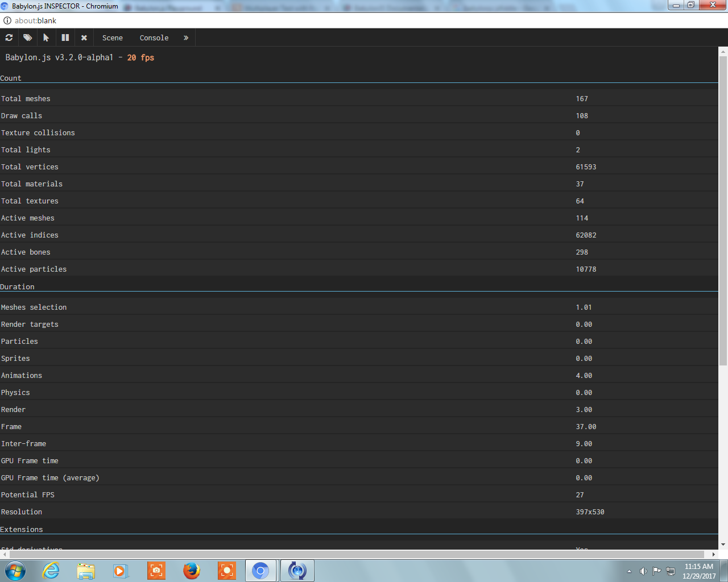Screen dimensions: 728x582
Task: Click the Physics duration label
Action: 15,393
